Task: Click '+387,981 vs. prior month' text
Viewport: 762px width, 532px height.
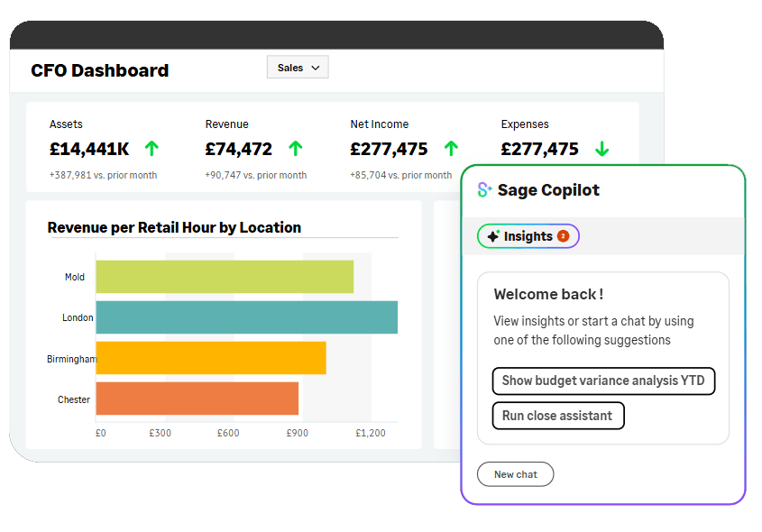Action: [x=103, y=175]
